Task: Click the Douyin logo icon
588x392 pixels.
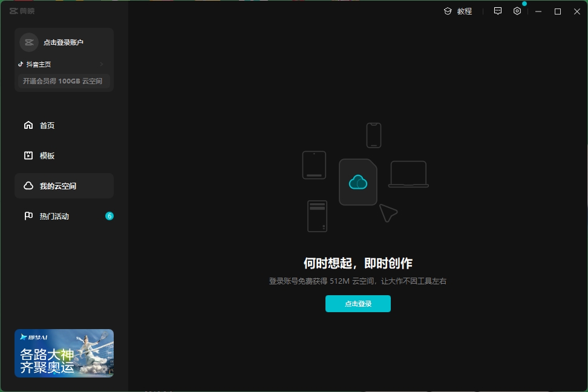Action: pyautogui.click(x=21, y=64)
